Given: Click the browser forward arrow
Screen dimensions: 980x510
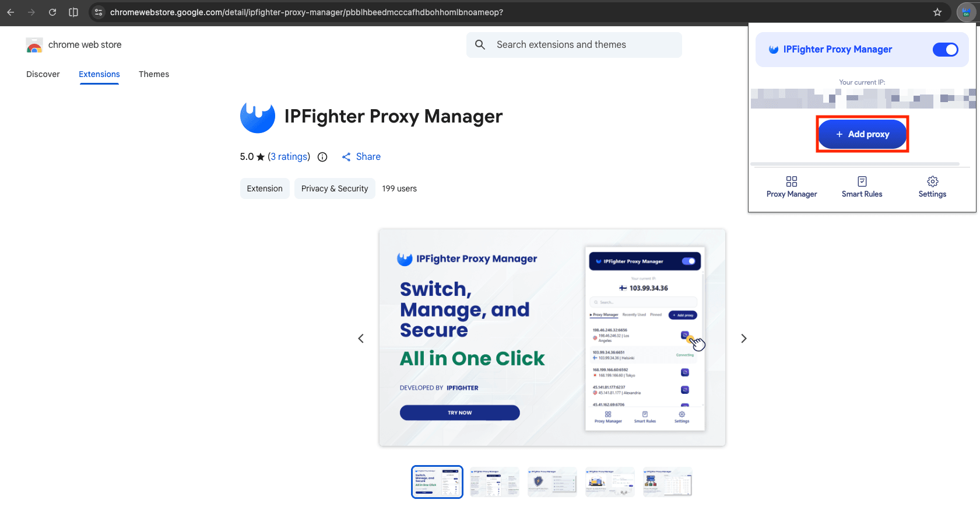Looking at the screenshot, I should click(31, 12).
